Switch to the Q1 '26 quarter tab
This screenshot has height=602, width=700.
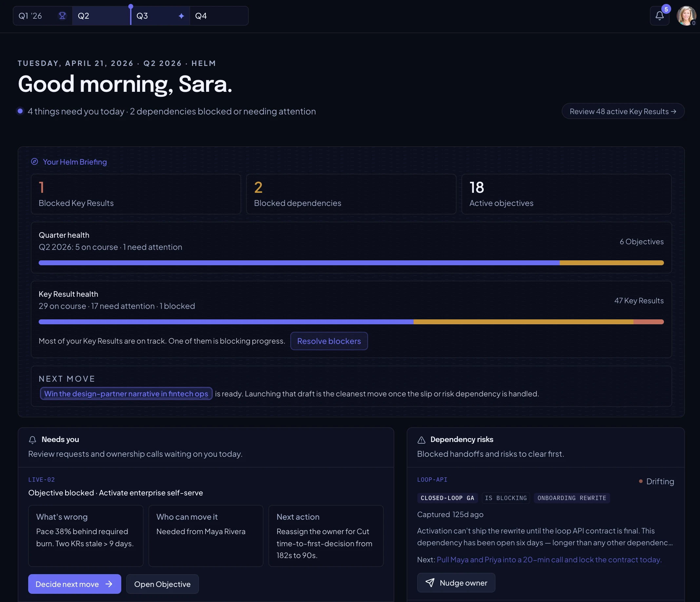[43, 16]
